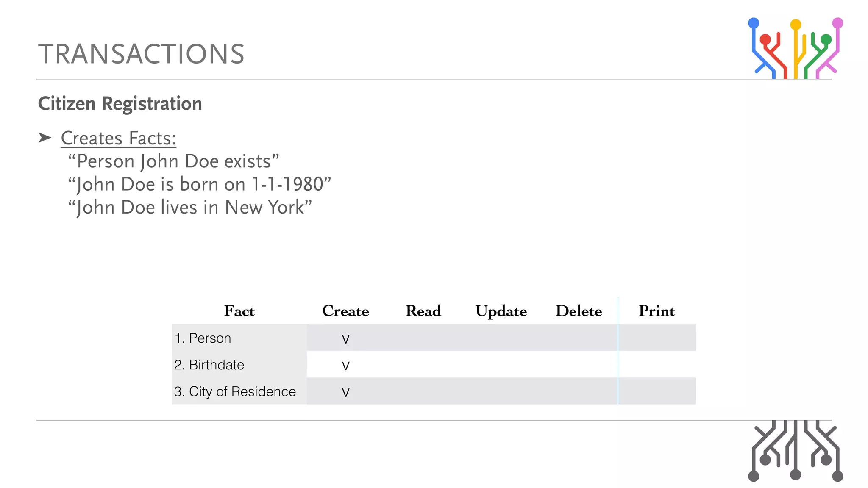The width and height of the screenshot is (868, 488).
Task: Select the "3. City of Residence" row label
Action: pyautogui.click(x=235, y=391)
